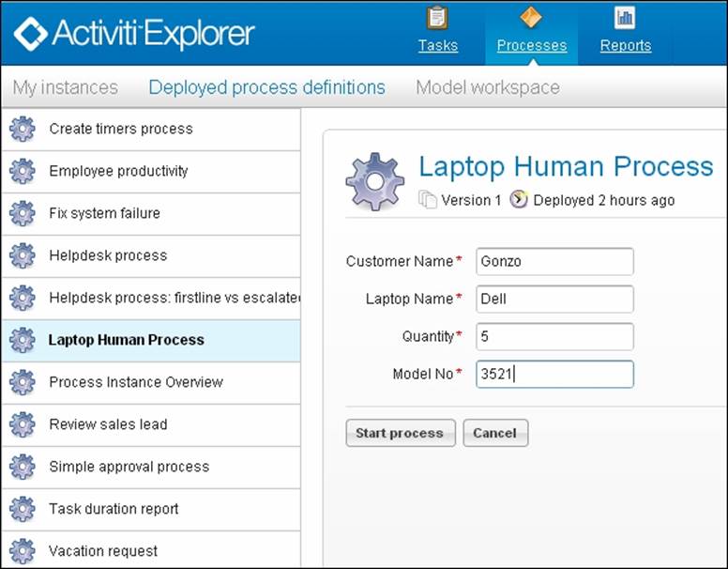The image size is (728, 569).
Task: Open the Processes link
Action: tap(532, 46)
